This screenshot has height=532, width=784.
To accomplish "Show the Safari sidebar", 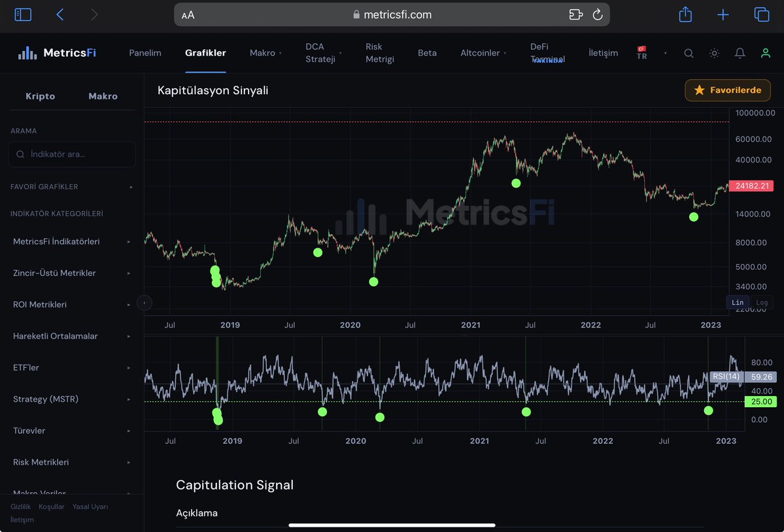I will [x=23, y=14].
